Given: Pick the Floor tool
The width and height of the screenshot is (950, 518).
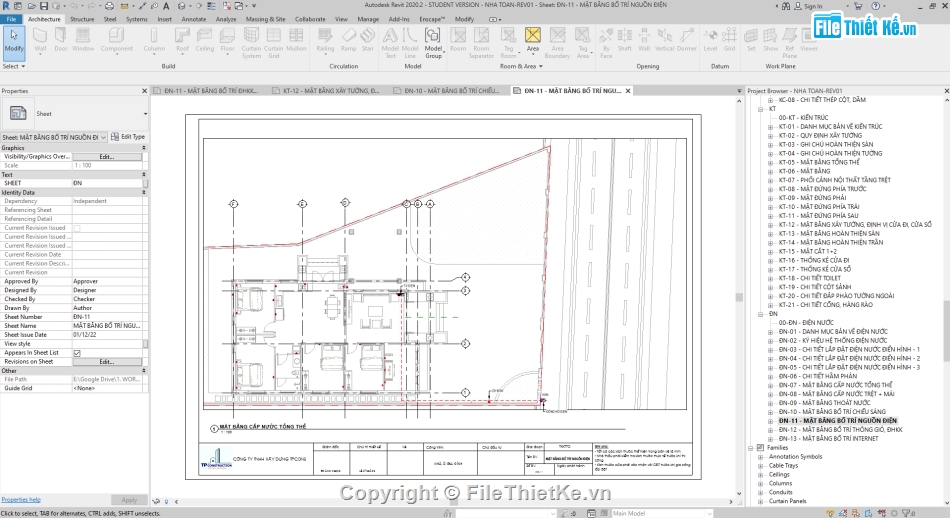Looking at the screenshot, I should click(x=227, y=41).
